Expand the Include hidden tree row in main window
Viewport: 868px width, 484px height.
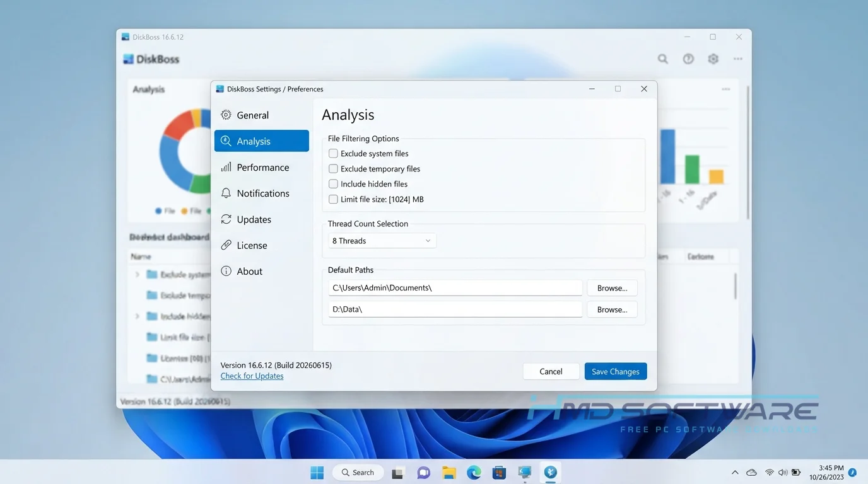click(137, 316)
